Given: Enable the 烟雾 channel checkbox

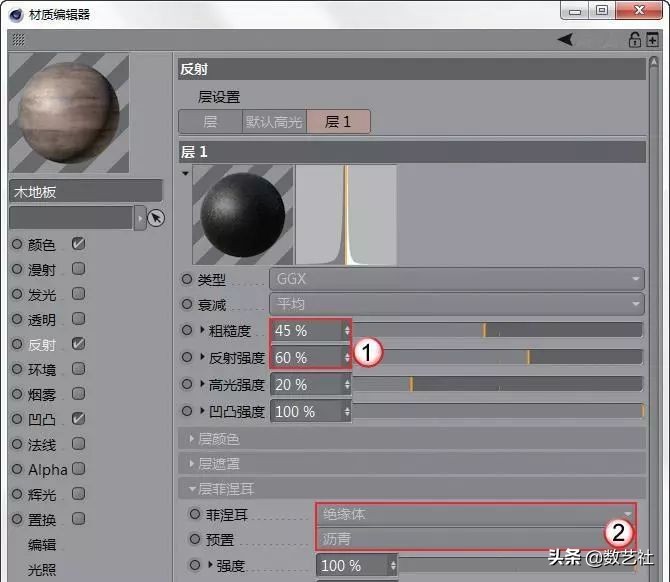Looking at the screenshot, I should click(x=79, y=394).
